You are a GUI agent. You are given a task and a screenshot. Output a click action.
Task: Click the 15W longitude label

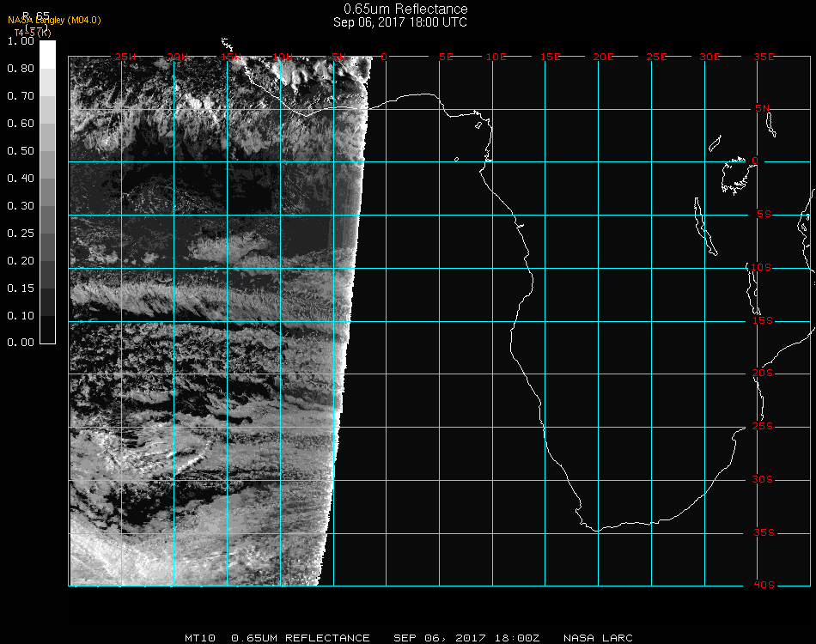pyautogui.click(x=231, y=57)
